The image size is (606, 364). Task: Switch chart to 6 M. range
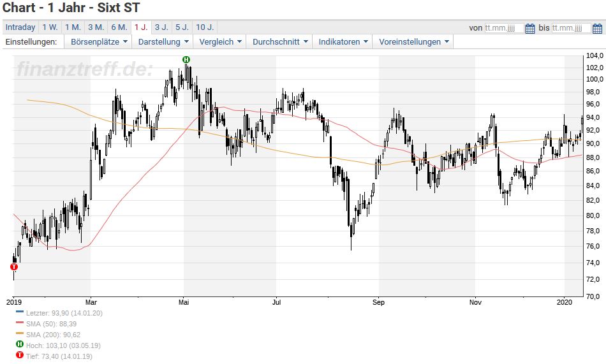click(x=119, y=27)
